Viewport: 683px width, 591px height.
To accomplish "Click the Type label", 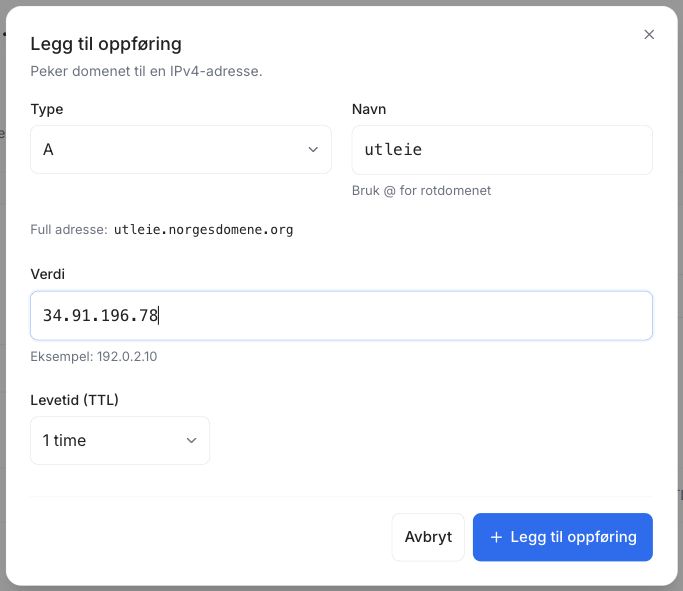I will click(47, 109).
